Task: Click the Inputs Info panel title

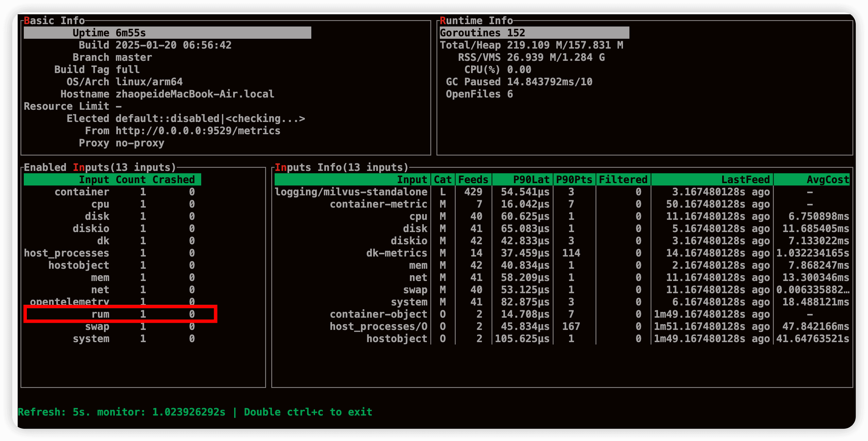Action: pos(341,167)
